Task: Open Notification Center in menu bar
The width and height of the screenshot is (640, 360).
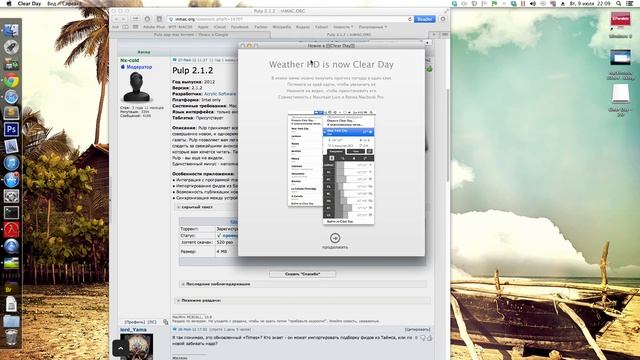Action: [630, 3]
